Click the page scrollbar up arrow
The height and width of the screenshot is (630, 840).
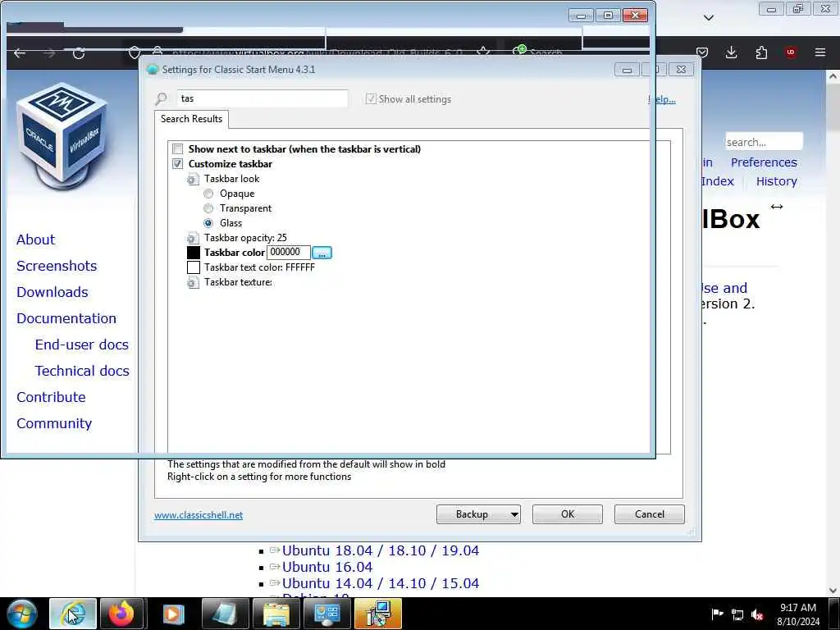(833, 76)
